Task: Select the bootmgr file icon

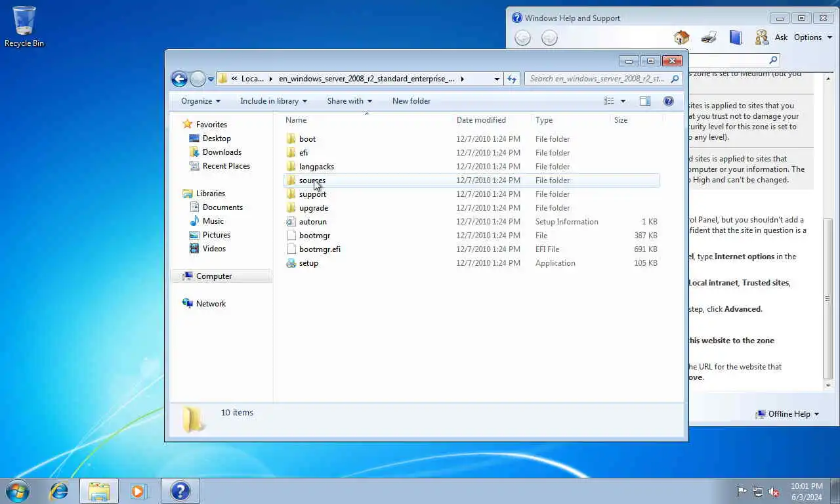Action: 291,236
